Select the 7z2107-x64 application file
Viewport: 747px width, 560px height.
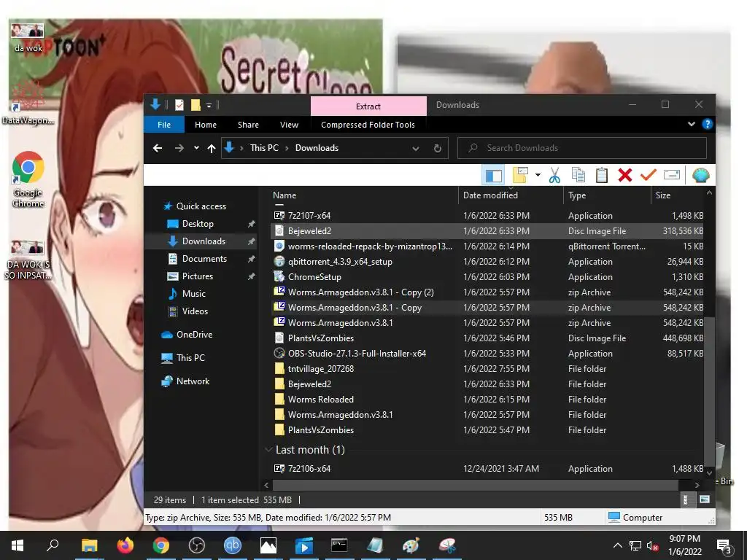click(487, 216)
